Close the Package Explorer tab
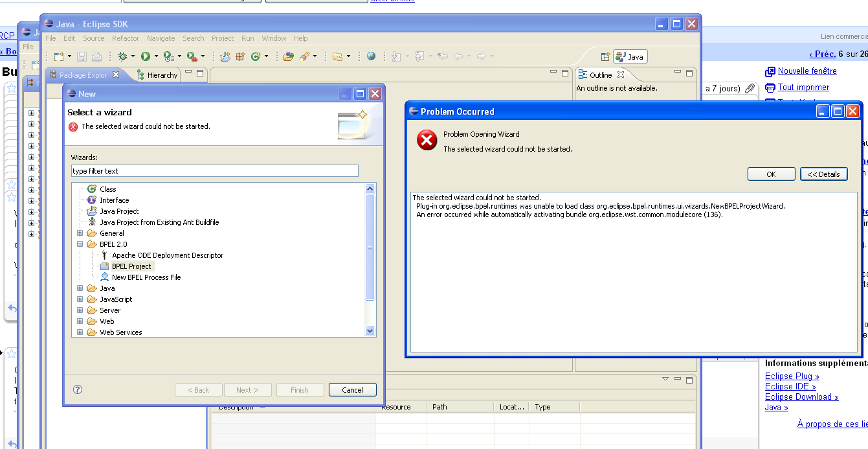The width and height of the screenshot is (868, 449). [116, 75]
